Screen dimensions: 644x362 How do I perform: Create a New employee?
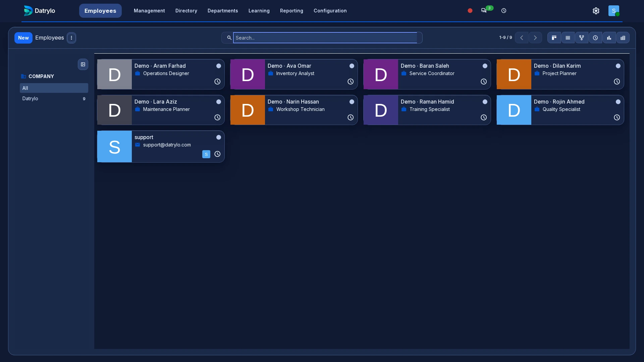point(23,38)
